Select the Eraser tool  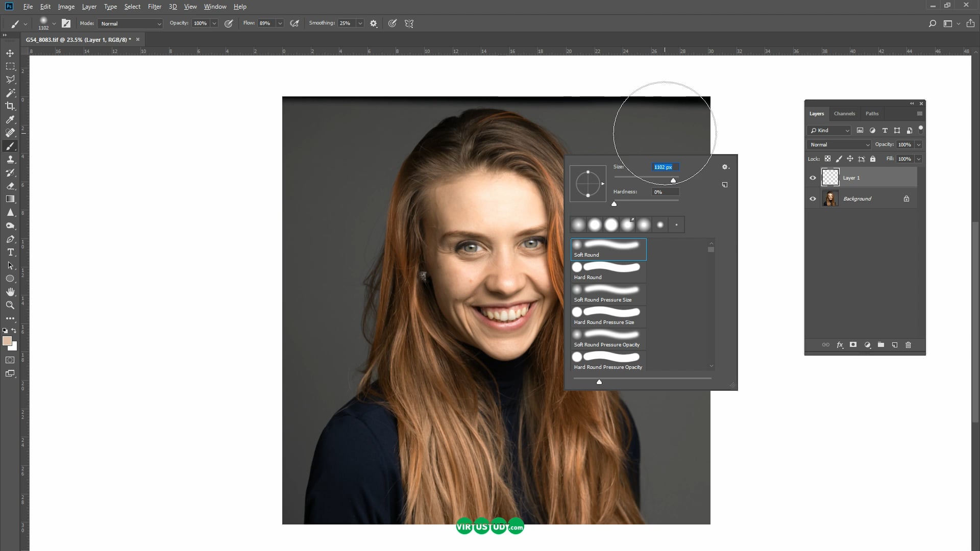coord(10,186)
